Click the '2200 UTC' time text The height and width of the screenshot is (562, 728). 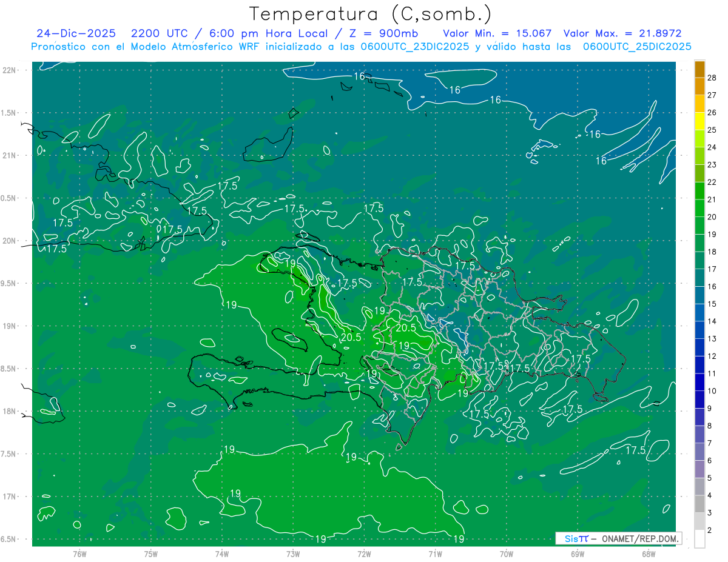(160, 33)
